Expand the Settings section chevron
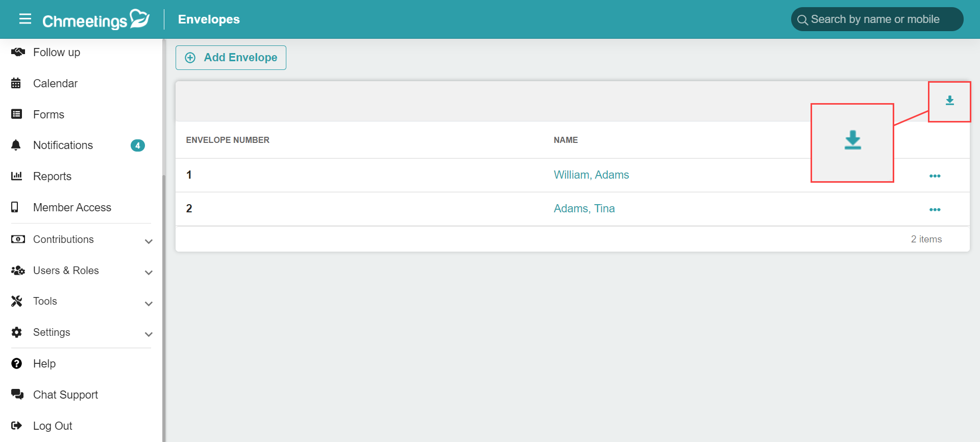The width and height of the screenshot is (980, 442). (149, 334)
